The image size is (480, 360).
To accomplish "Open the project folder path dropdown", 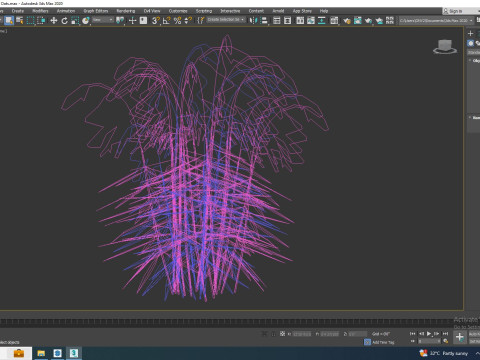I will coord(436,20).
